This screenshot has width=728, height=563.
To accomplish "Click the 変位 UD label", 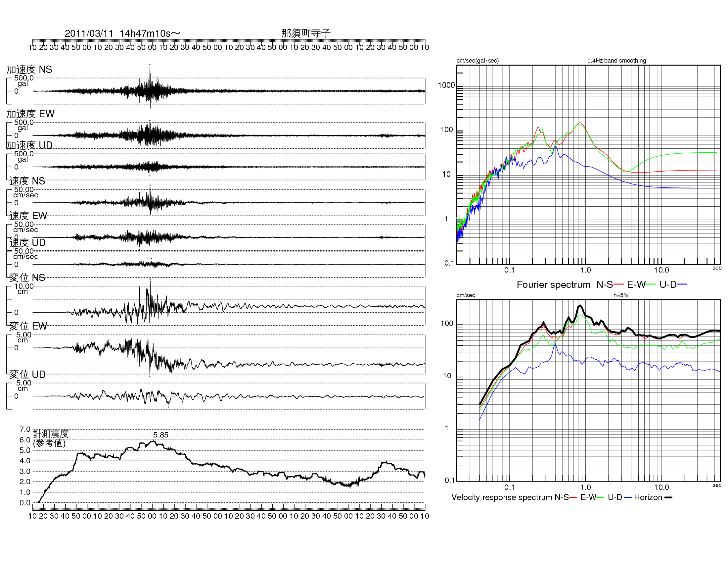I will click(x=27, y=374).
